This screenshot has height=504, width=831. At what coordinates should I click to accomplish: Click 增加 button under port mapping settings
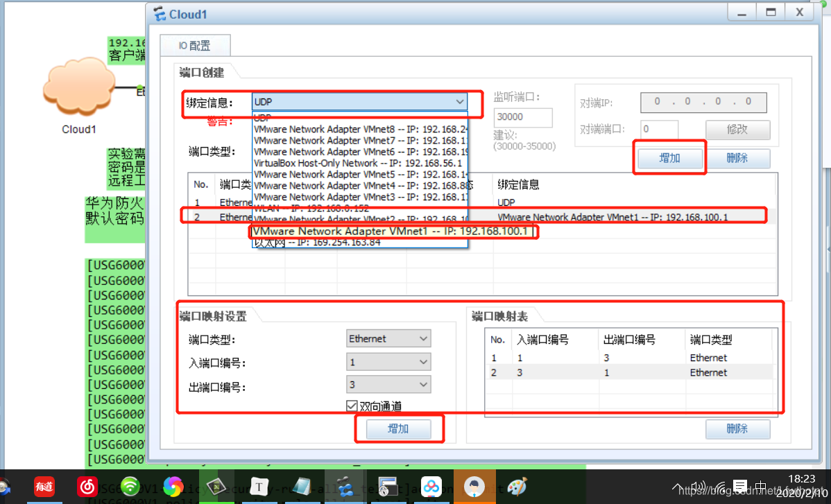399,428
